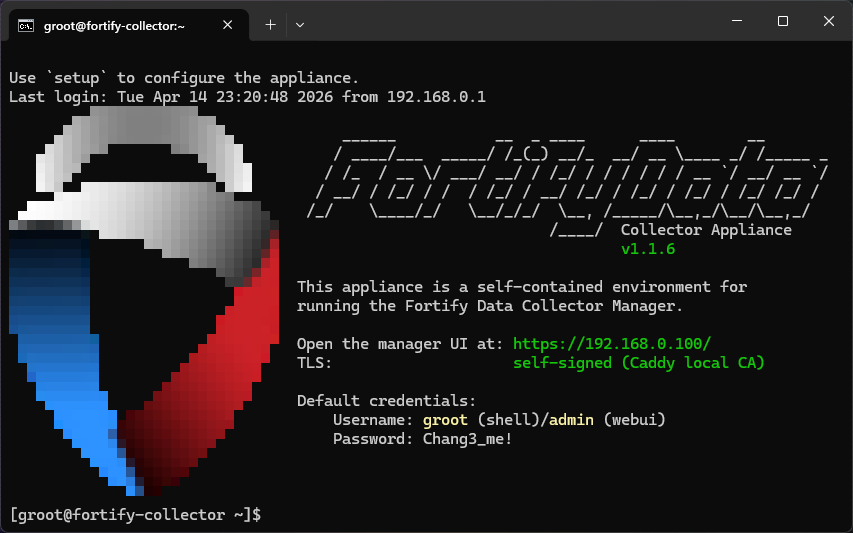Click the terminal icon in the tab
853x533 pixels.
[x=27, y=25]
